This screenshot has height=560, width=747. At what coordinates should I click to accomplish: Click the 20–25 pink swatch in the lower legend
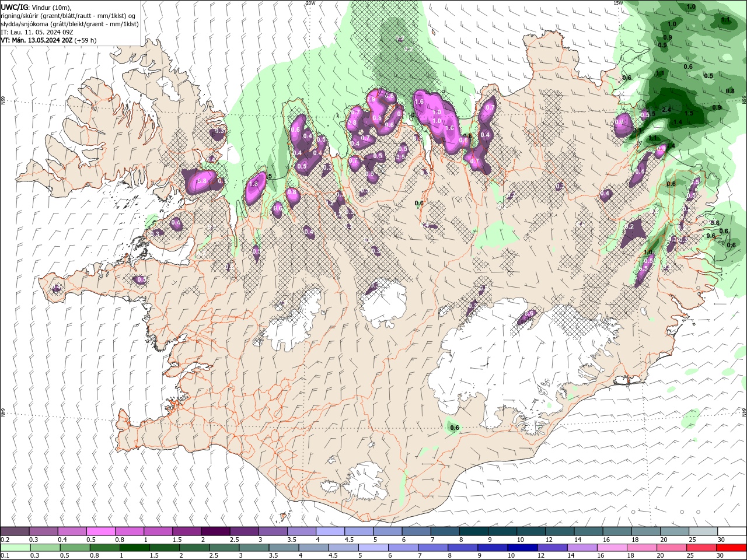(672, 548)
